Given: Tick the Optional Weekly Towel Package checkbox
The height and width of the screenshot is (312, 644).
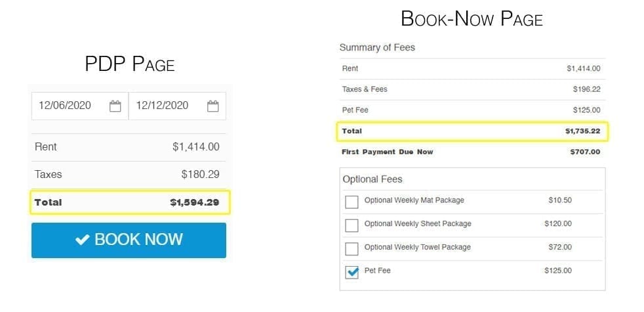Looking at the screenshot, I should coord(352,249).
